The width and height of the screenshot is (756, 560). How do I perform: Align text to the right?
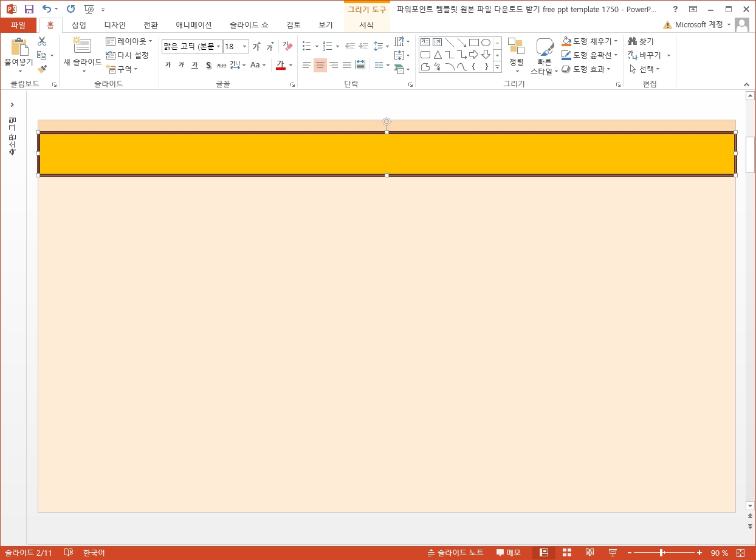point(334,65)
